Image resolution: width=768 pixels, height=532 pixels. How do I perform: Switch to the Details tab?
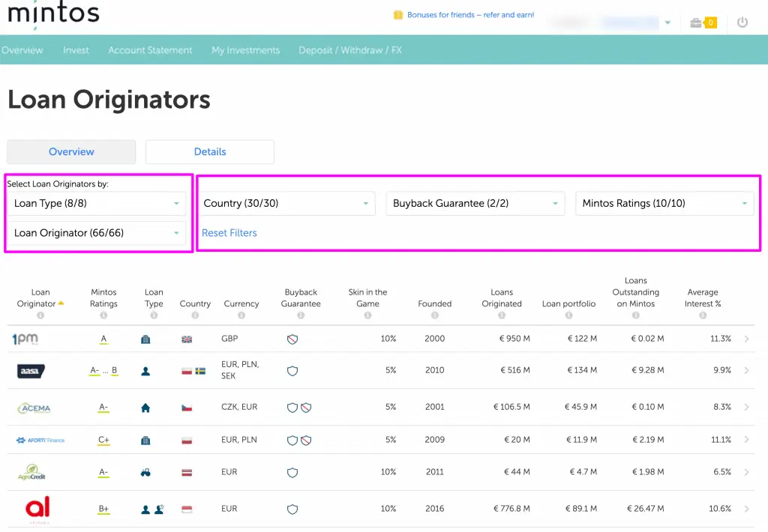pos(209,151)
